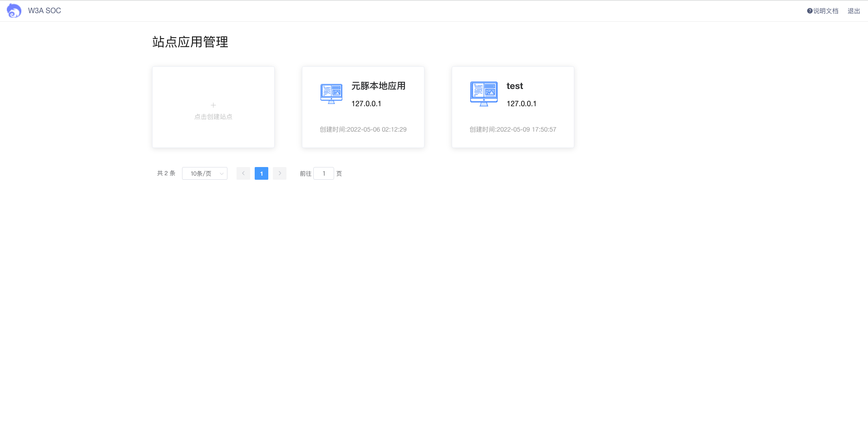Open the 10条/页 page size dropdown

[x=204, y=173]
